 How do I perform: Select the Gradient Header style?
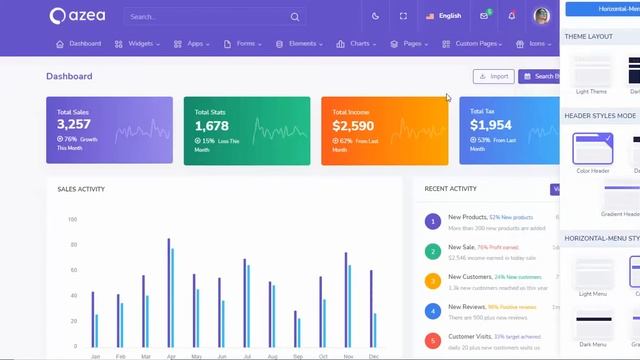[x=621, y=200]
